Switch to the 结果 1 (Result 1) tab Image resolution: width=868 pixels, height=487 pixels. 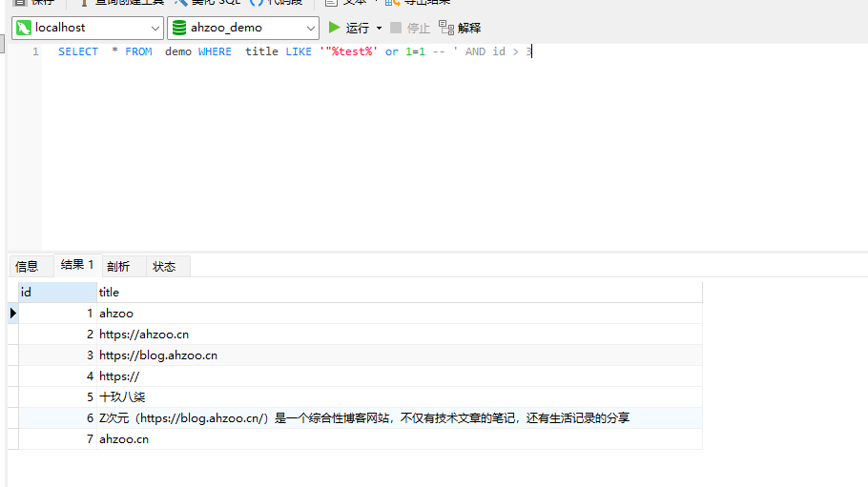tap(76, 265)
